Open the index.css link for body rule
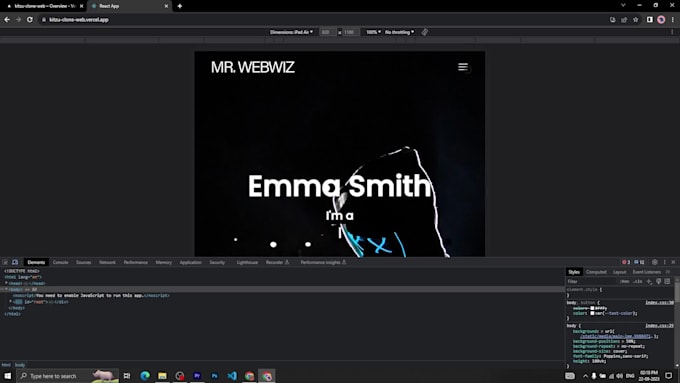680x383 pixels. coord(659,325)
